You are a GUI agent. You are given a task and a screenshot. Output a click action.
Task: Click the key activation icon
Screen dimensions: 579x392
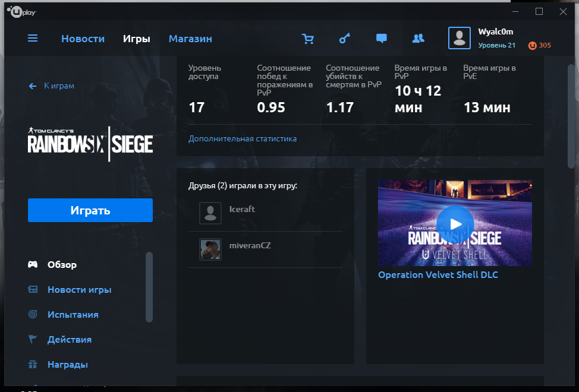345,39
